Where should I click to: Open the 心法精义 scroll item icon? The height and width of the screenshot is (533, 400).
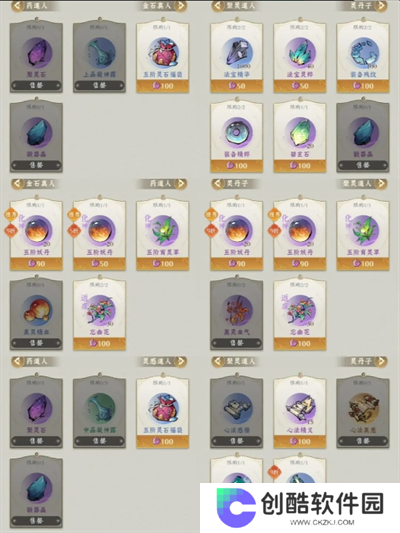300,408
